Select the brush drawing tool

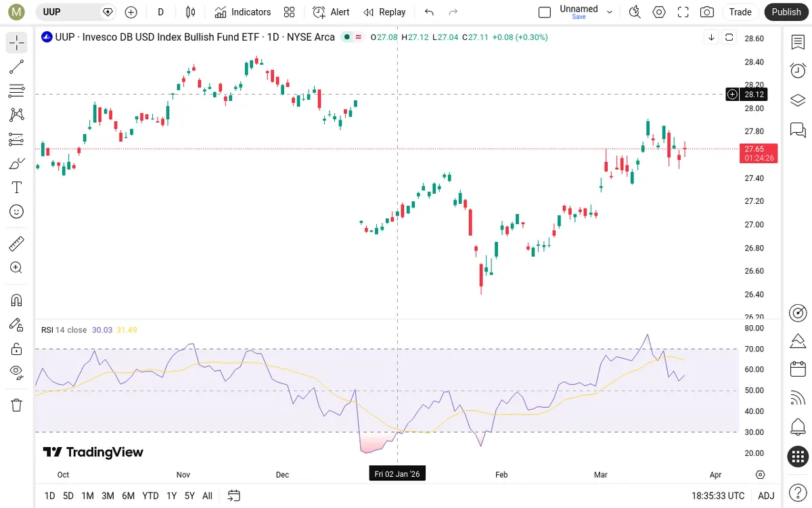(x=17, y=163)
